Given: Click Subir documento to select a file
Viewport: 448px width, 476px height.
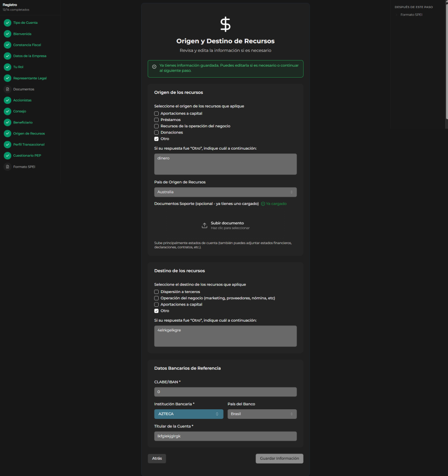Looking at the screenshot, I should click(225, 225).
